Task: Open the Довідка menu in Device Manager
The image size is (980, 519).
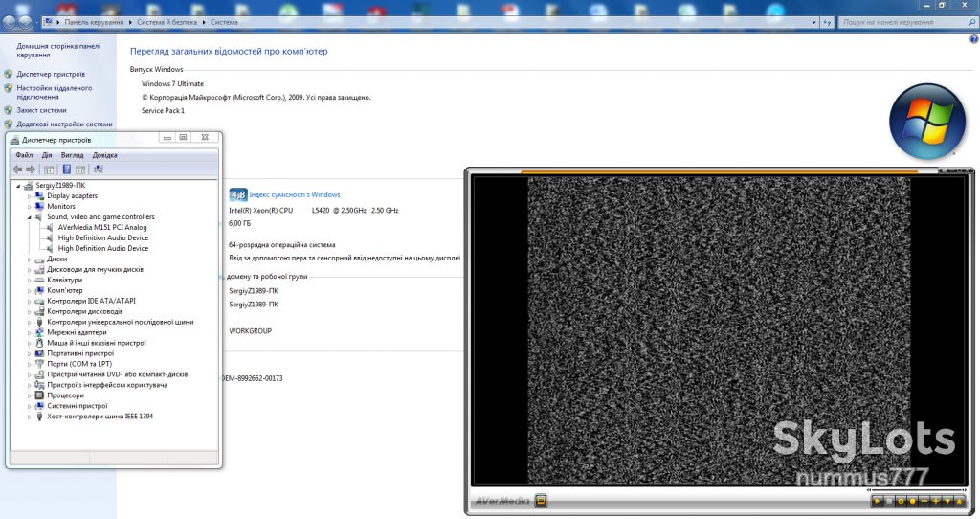Action: 104,155
